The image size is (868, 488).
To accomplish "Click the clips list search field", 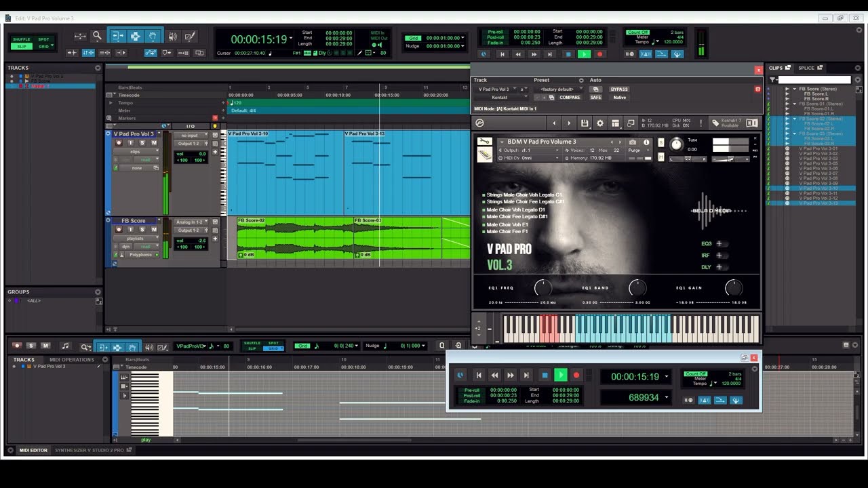I will (814, 80).
